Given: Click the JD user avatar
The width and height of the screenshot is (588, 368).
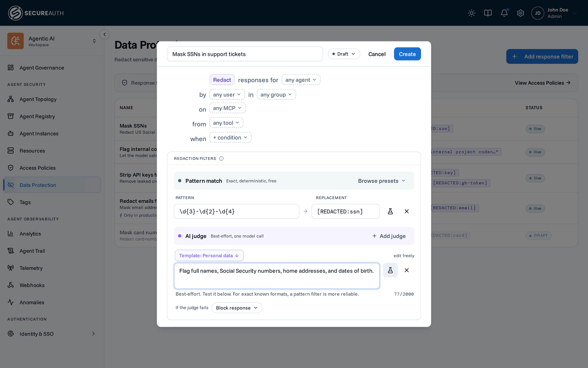Looking at the screenshot, I should click(538, 13).
